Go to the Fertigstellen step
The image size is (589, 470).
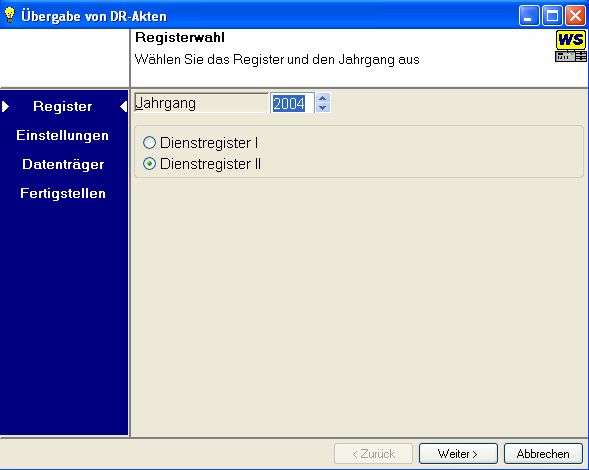click(x=63, y=193)
